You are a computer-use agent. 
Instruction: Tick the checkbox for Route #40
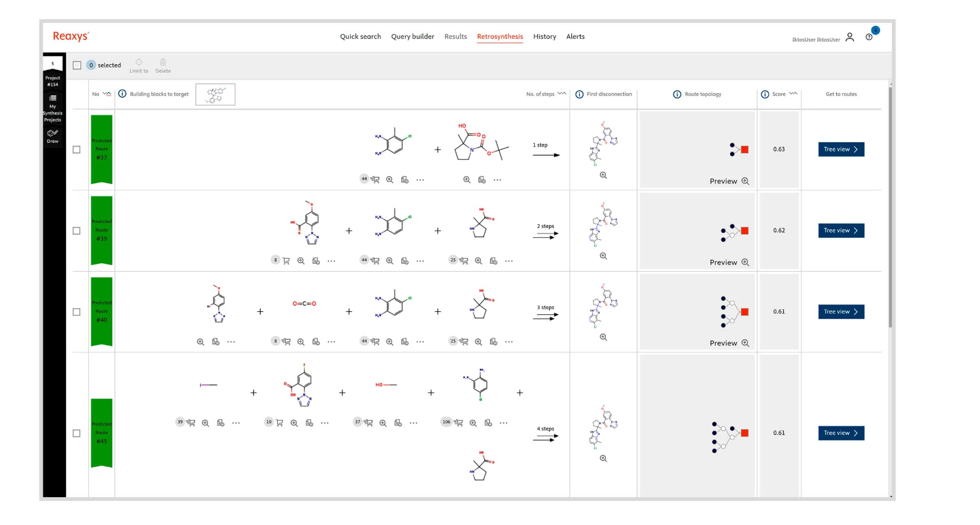[x=77, y=312]
